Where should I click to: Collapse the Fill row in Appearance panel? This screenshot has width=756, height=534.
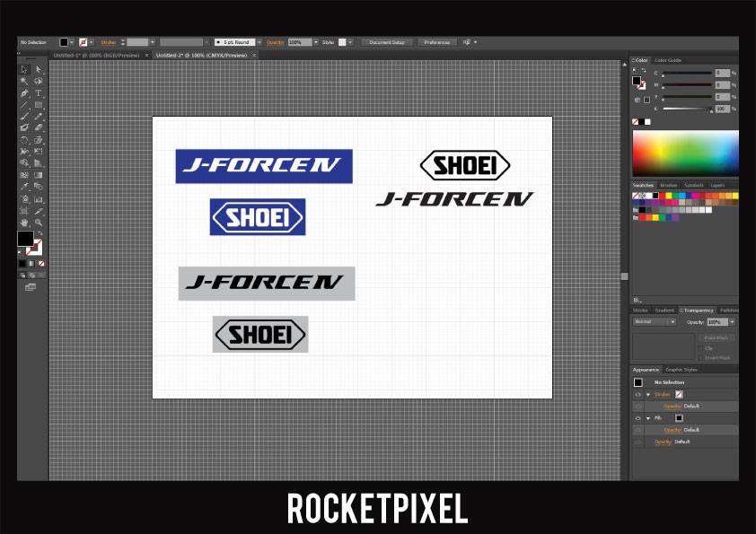648,418
